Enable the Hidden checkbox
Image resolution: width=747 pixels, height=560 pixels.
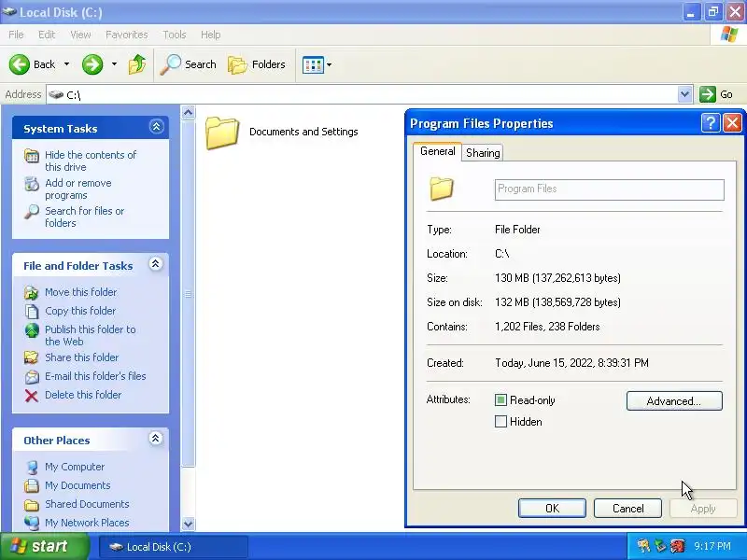(500, 422)
